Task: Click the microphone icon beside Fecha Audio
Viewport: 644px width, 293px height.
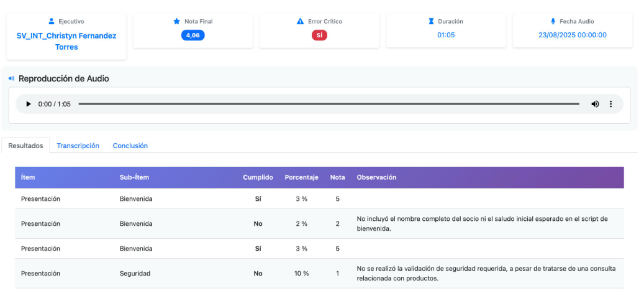Action: pyautogui.click(x=553, y=21)
